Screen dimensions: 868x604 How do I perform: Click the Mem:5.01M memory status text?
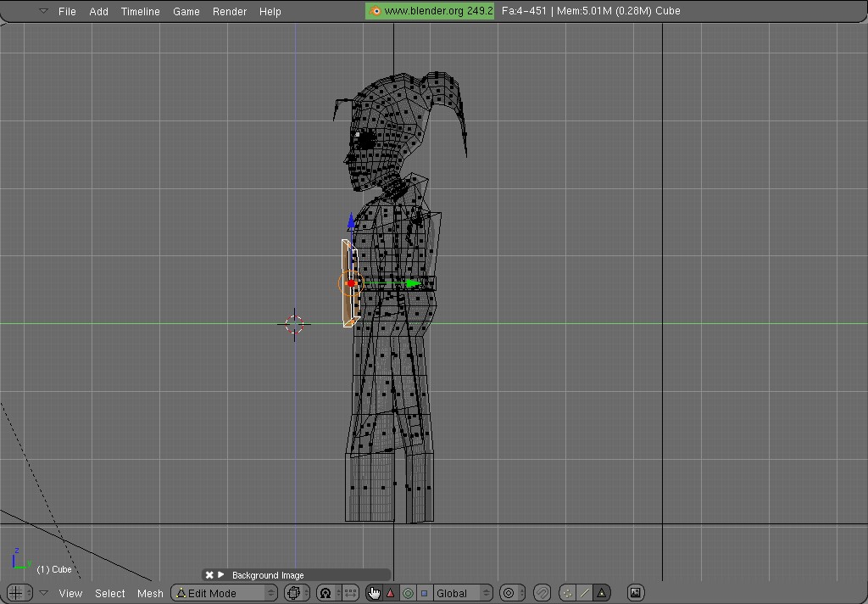(x=604, y=10)
